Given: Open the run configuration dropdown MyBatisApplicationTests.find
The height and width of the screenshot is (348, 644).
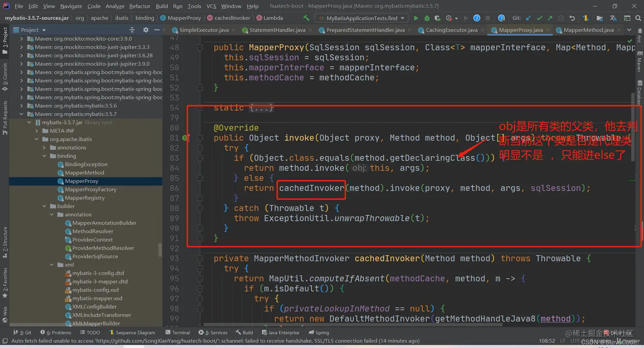Looking at the screenshot, I should click(361, 18).
